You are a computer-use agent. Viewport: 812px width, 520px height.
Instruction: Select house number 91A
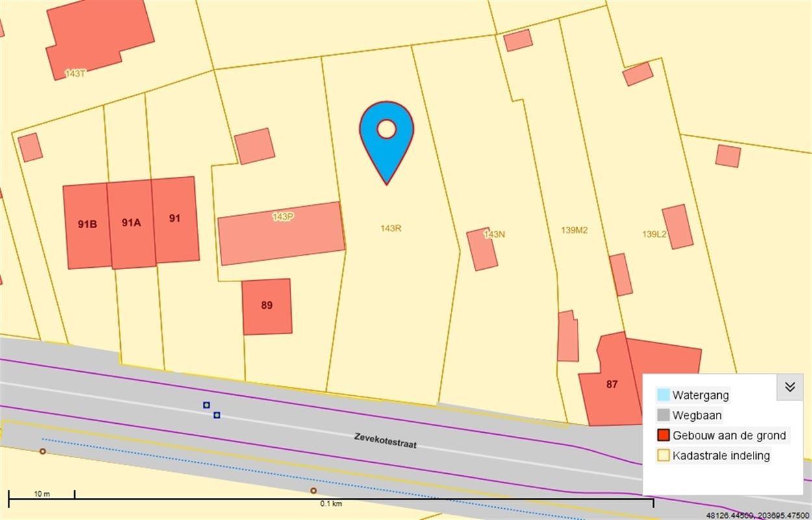[131, 222]
